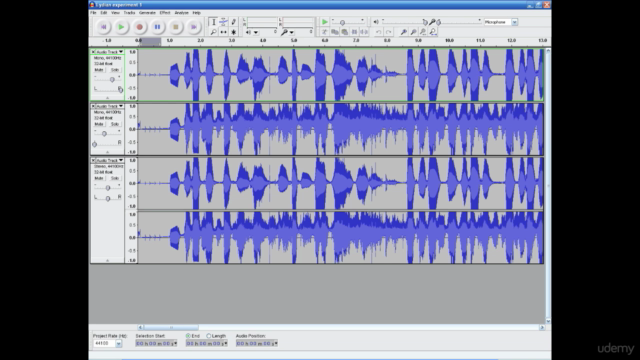Open the Help menu
This screenshot has height=360, width=640.
(x=196, y=13)
